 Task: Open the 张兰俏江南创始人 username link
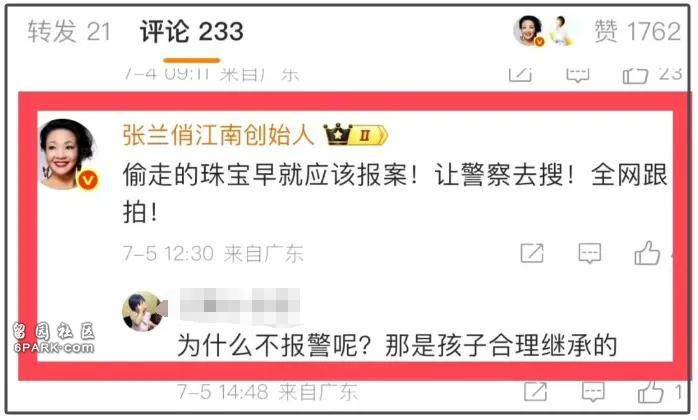(x=218, y=135)
